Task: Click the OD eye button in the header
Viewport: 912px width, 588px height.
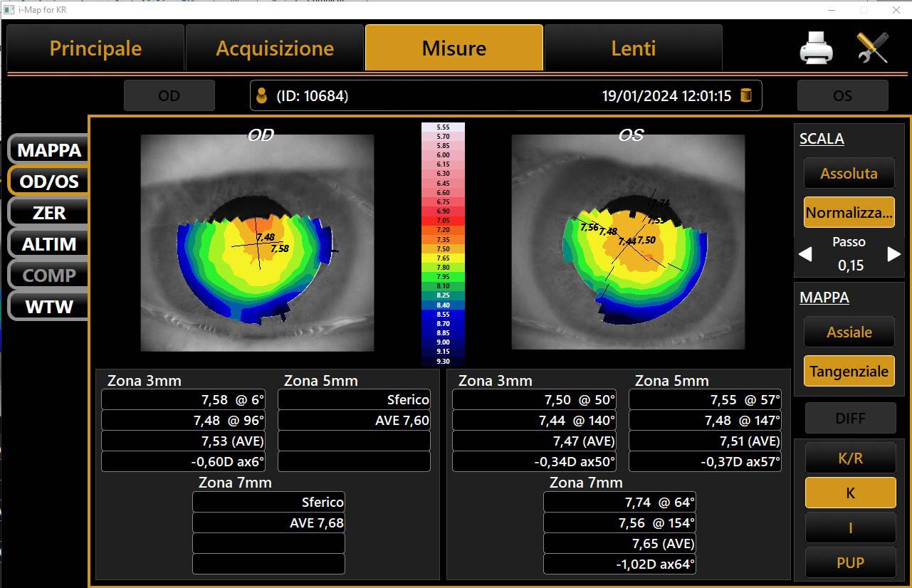Action: click(169, 95)
